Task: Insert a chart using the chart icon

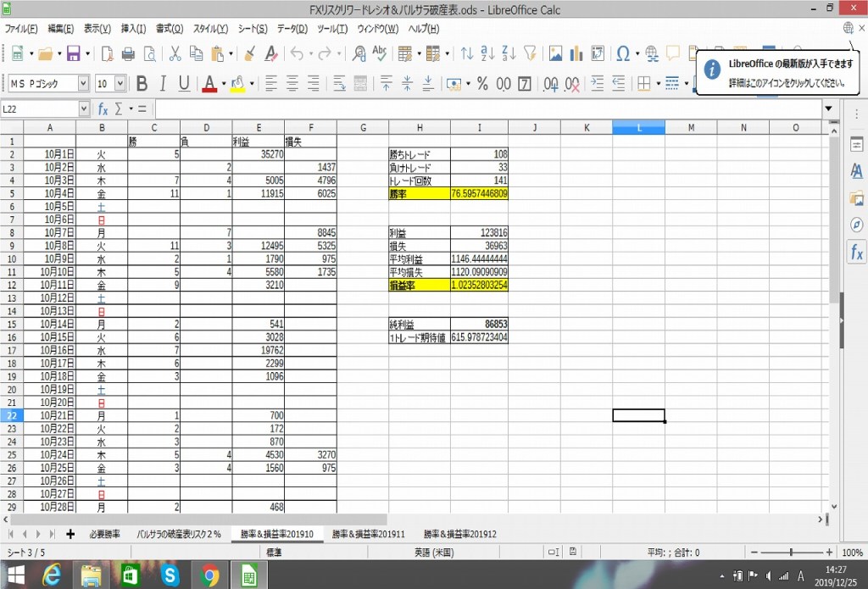Action: (x=576, y=54)
